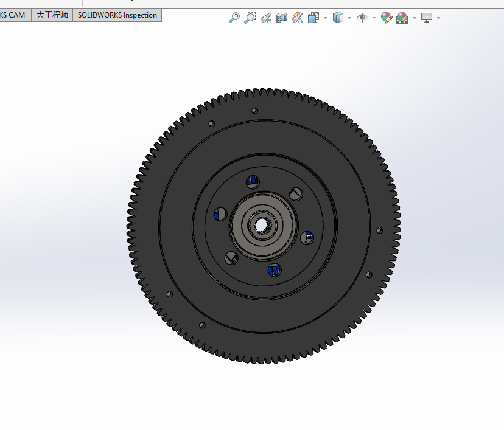Viewport: 504px width, 430px height.
Task: Select the splined center hub bore
Action: 262,225
